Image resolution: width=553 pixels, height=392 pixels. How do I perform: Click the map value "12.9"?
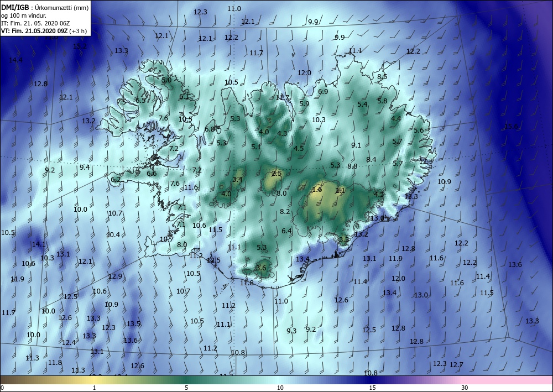click(115, 276)
